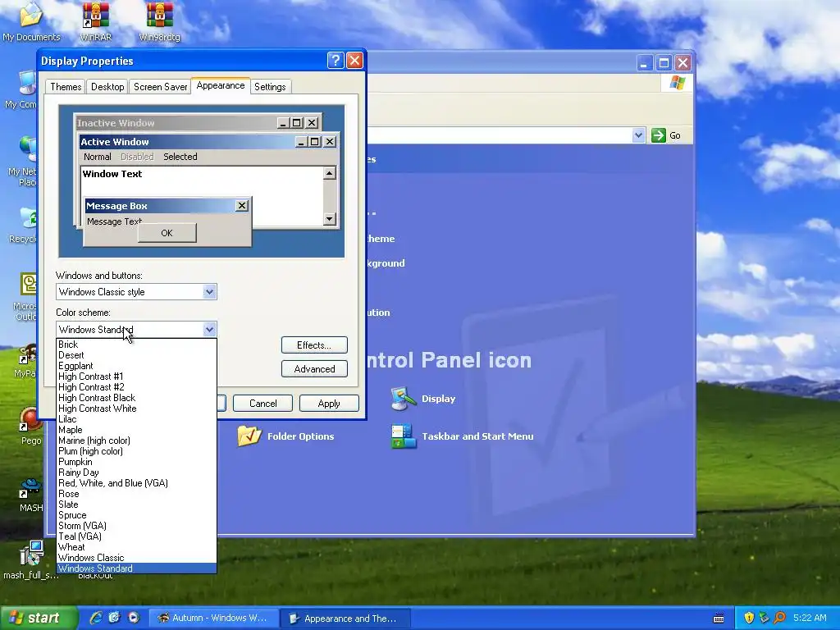Switch to the Screen Saver tab
This screenshot has height=630, width=840.
[160, 87]
